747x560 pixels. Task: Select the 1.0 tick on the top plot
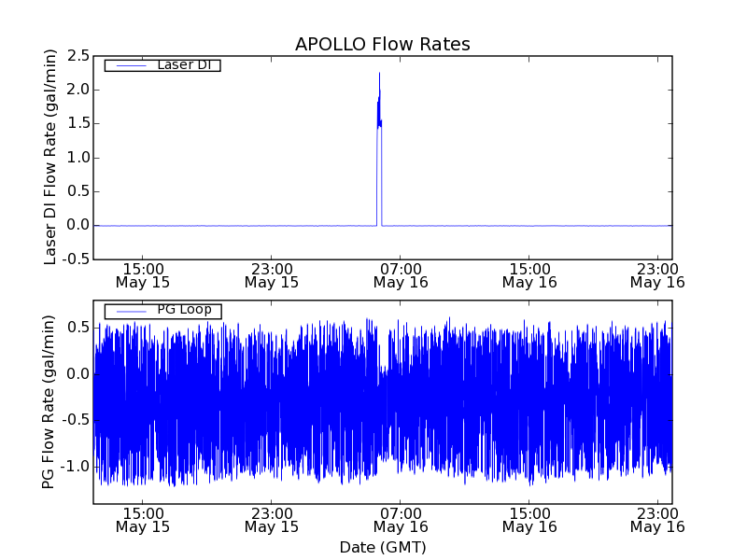78,157
